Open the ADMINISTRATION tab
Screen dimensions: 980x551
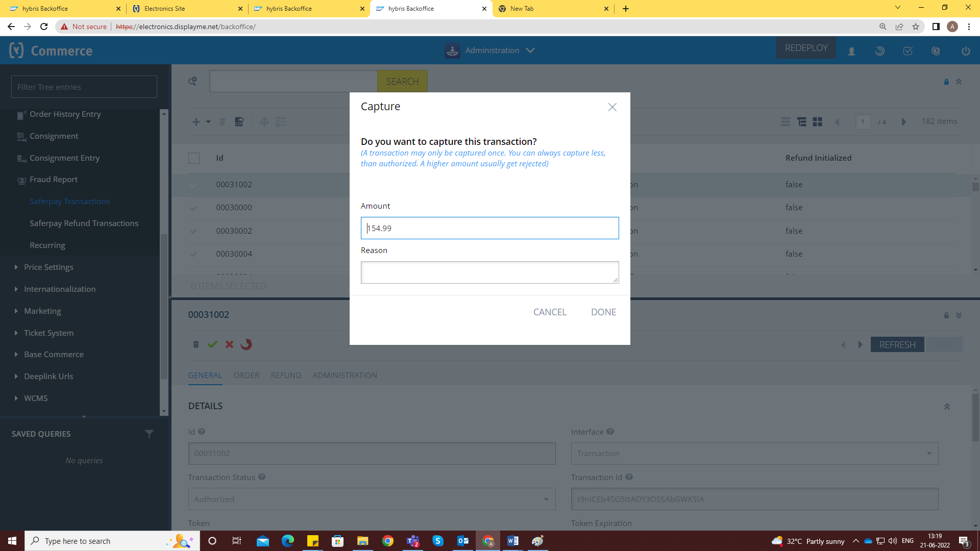345,375
